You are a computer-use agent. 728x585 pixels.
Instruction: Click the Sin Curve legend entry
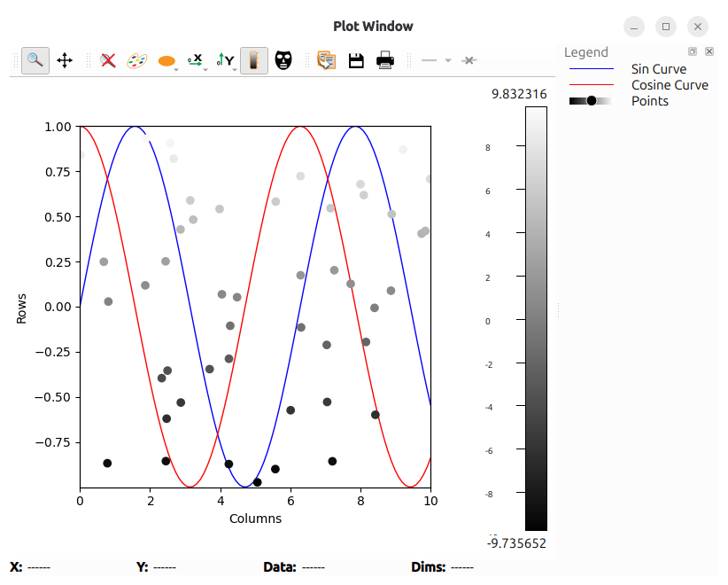(658, 69)
